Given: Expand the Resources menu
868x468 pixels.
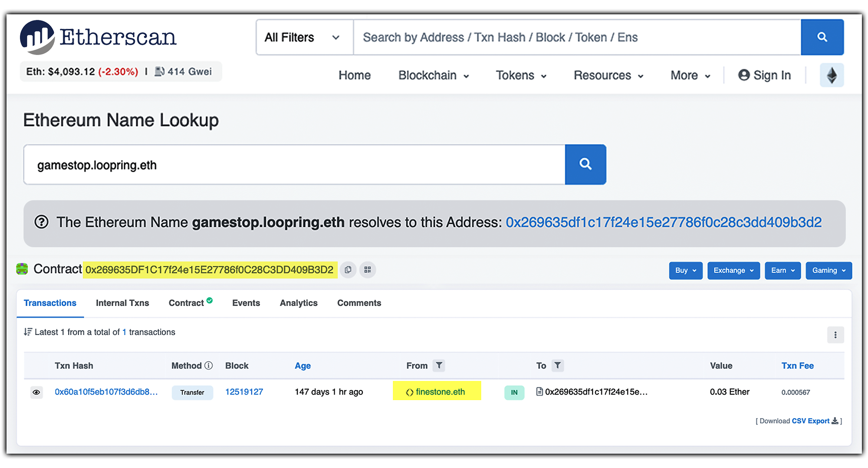Looking at the screenshot, I should tap(608, 75).
